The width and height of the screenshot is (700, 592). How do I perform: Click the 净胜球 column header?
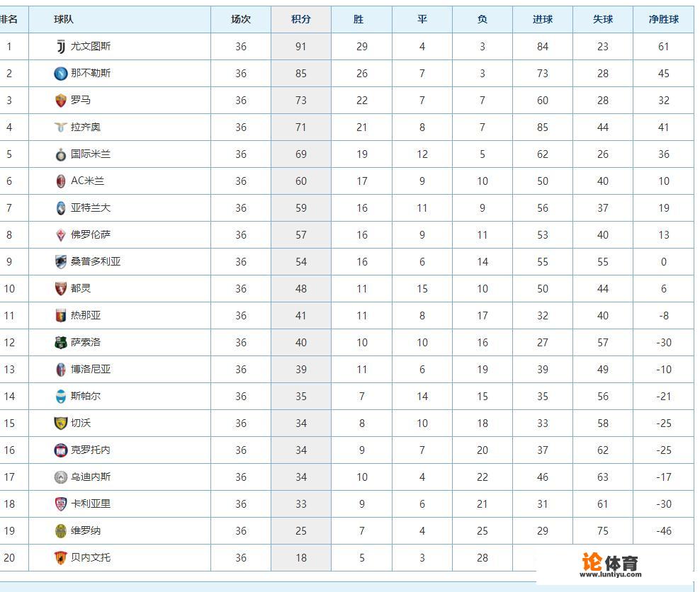pos(664,20)
